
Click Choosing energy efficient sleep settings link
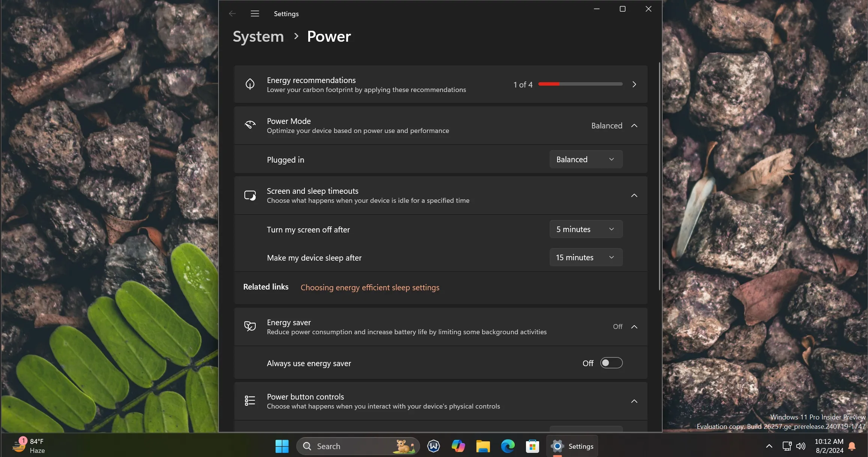pos(370,287)
